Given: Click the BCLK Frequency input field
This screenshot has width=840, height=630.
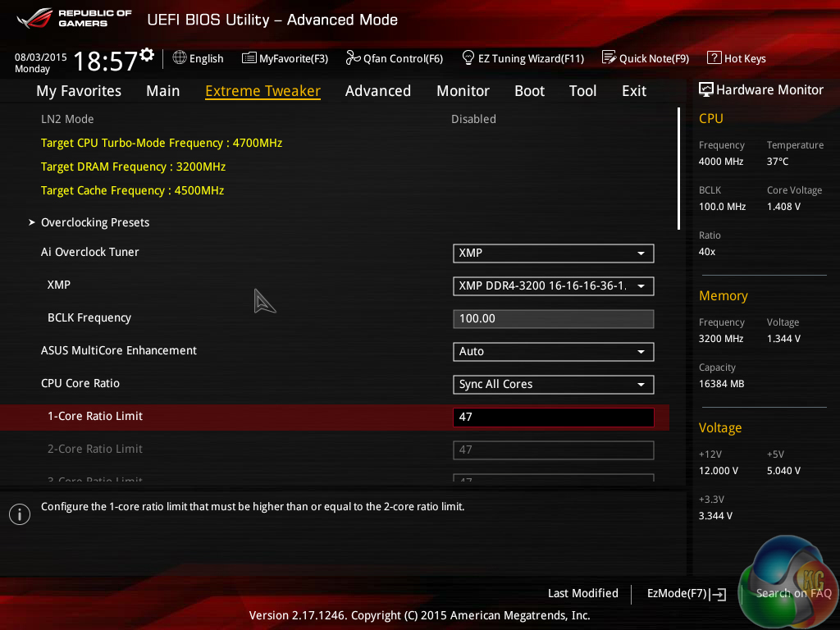Looking at the screenshot, I should click(553, 319).
